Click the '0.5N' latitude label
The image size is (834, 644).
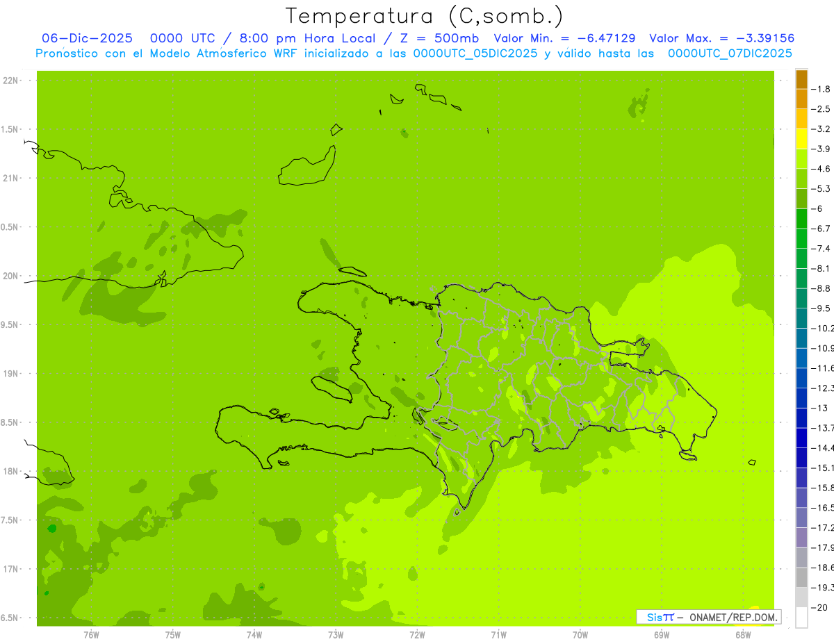pyautogui.click(x=10, y=227)
